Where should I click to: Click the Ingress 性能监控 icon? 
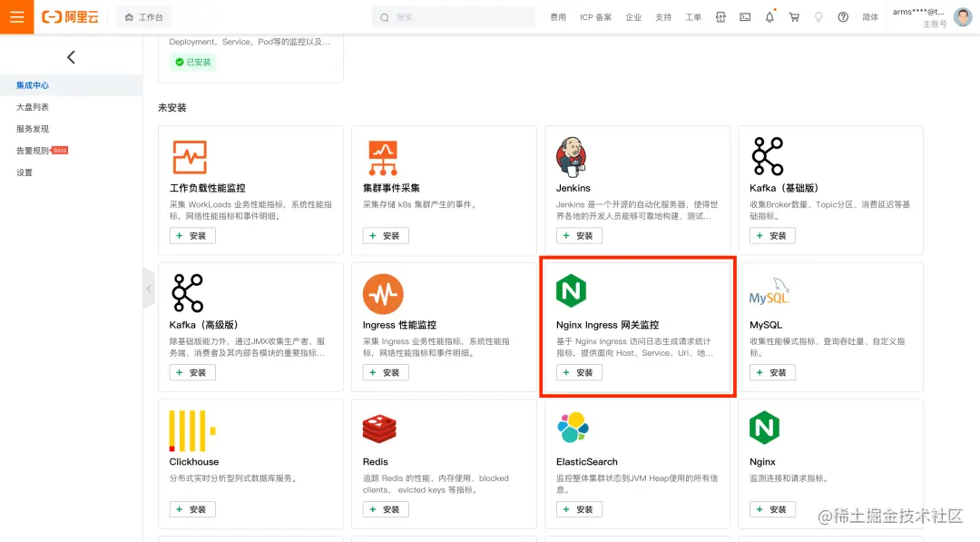(383, 294)
